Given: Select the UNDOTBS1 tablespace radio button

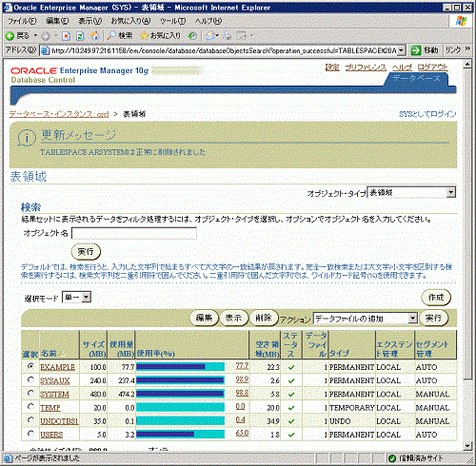Looking at the screenshot, I should [x=30, y=420].
